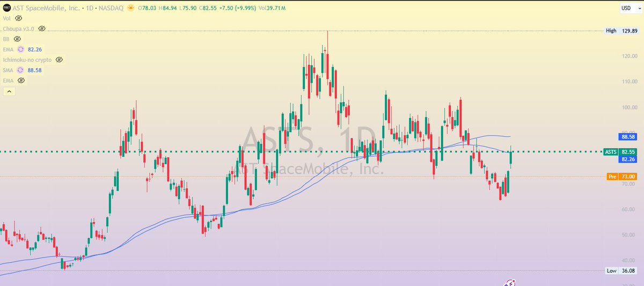Screen dimensions: 644x286
Task: Click the change value +7.50 (+9.99%)
Action: coord(237,9)
